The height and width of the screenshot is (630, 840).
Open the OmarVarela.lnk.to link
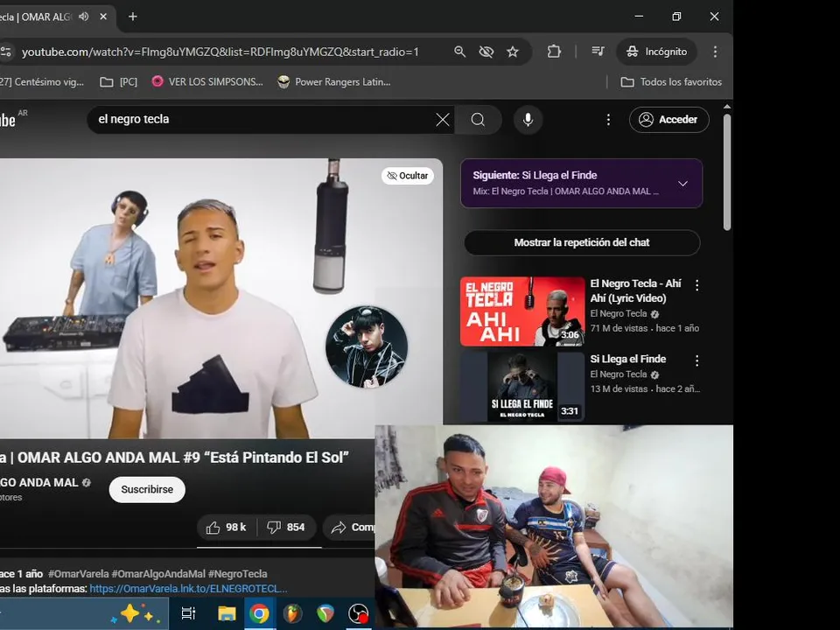[189, 589]
